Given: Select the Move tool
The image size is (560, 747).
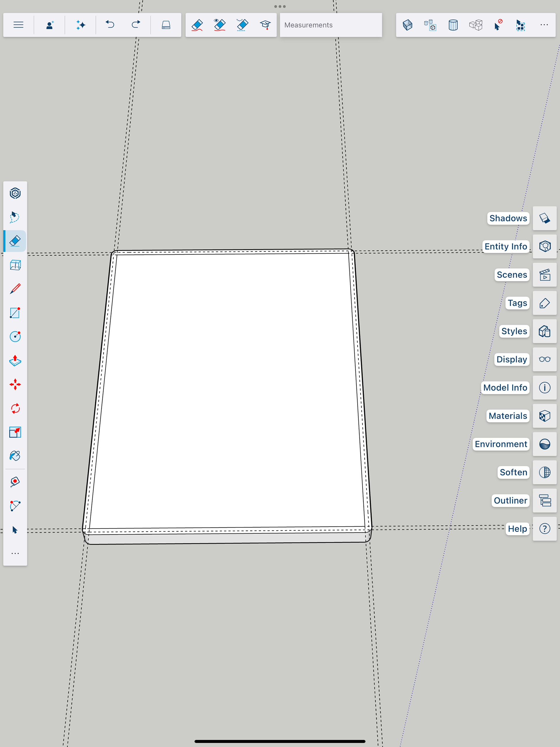Looking at the screenshot, I should 15,384.
